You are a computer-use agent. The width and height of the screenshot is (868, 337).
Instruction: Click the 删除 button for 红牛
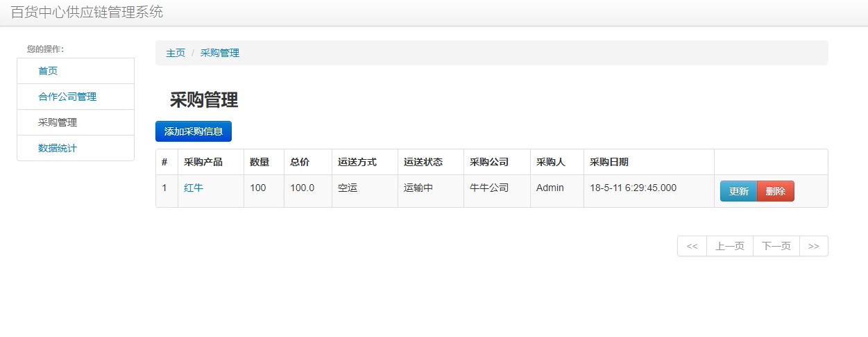(776, 191)
